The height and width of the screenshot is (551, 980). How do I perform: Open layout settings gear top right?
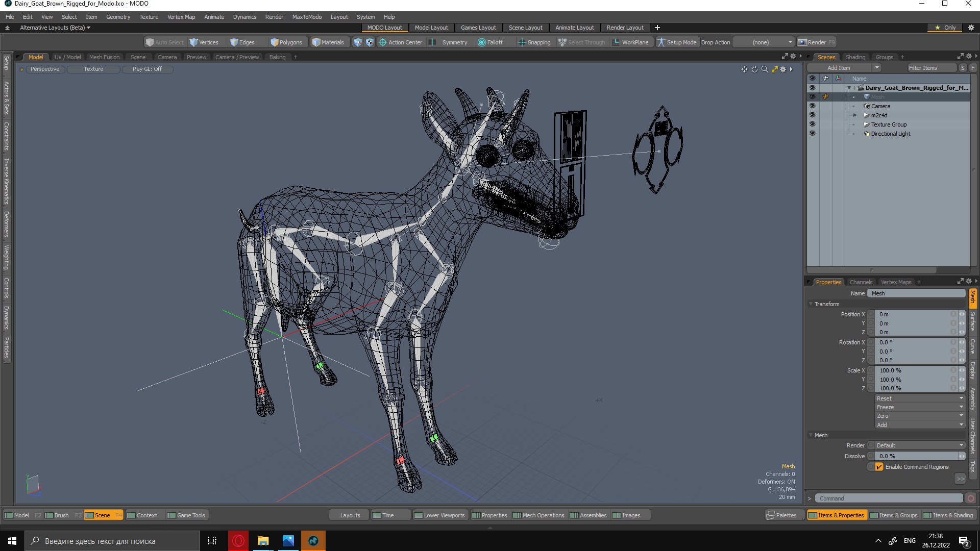coord(971,28)
